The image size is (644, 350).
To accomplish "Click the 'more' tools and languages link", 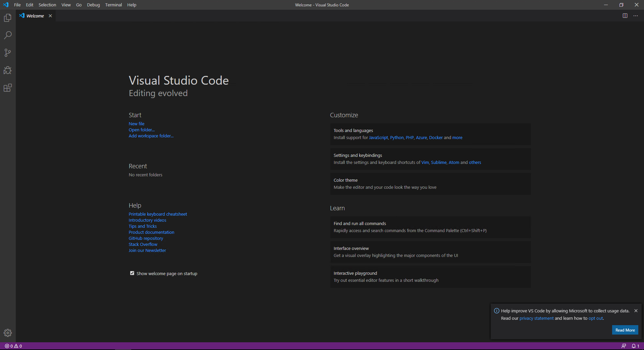I will pyautogui.click(x=457, y=137).
